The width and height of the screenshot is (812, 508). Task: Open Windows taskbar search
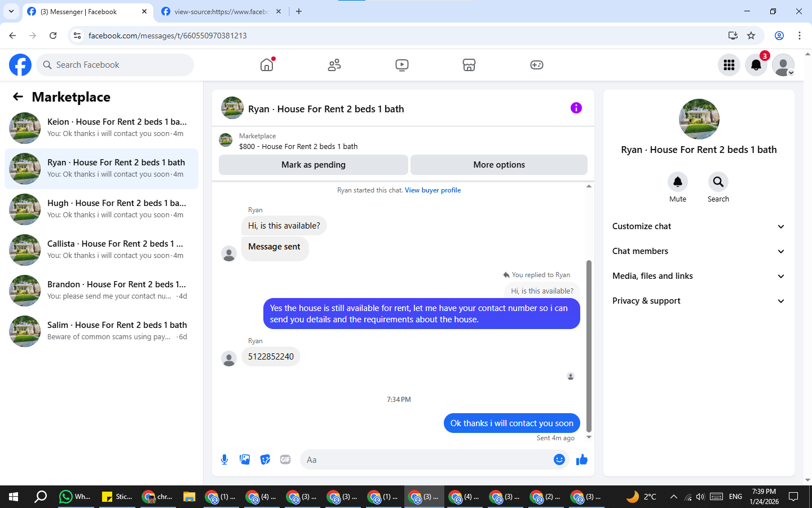click(x=41, y=497)
